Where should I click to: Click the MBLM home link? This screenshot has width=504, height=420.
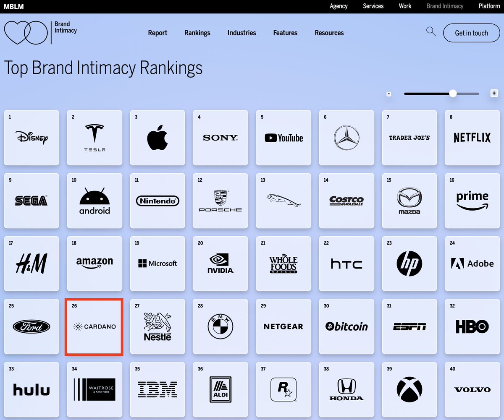(x=13, y=6)
